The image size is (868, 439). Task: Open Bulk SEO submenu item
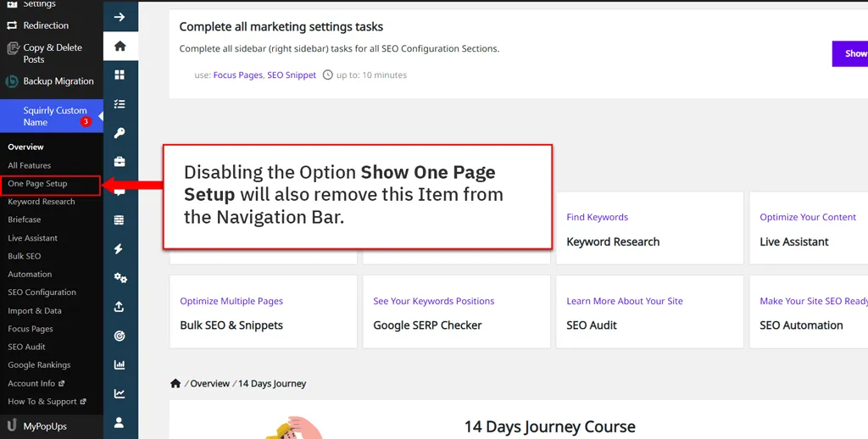pyautogui.click(x=25, y=256)
